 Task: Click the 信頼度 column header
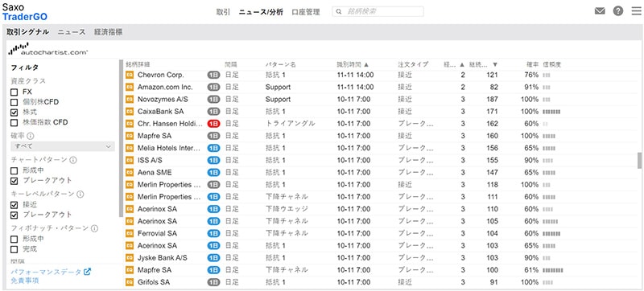[x=552, y=64]
